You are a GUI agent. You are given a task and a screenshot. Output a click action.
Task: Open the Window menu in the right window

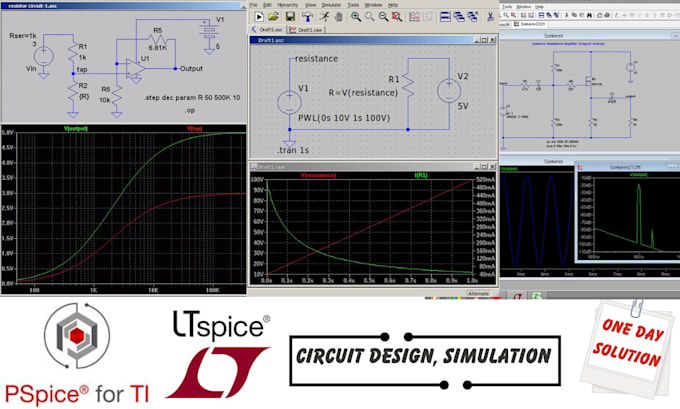(x=523, y=7)
